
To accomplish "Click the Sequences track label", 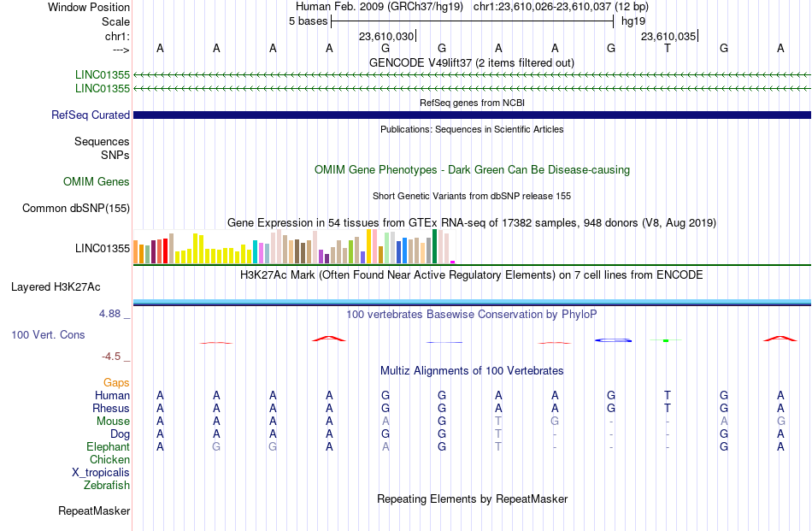I will tap(102, 141).
